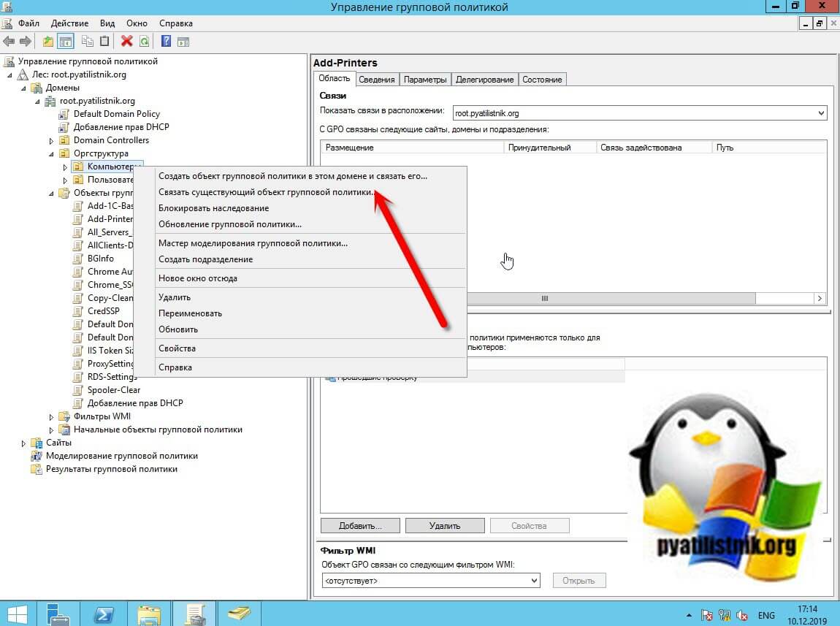This screenshot has height=626, width=840.
Task: Click the Copy toolbar icon
Action: tap(88, 42)
